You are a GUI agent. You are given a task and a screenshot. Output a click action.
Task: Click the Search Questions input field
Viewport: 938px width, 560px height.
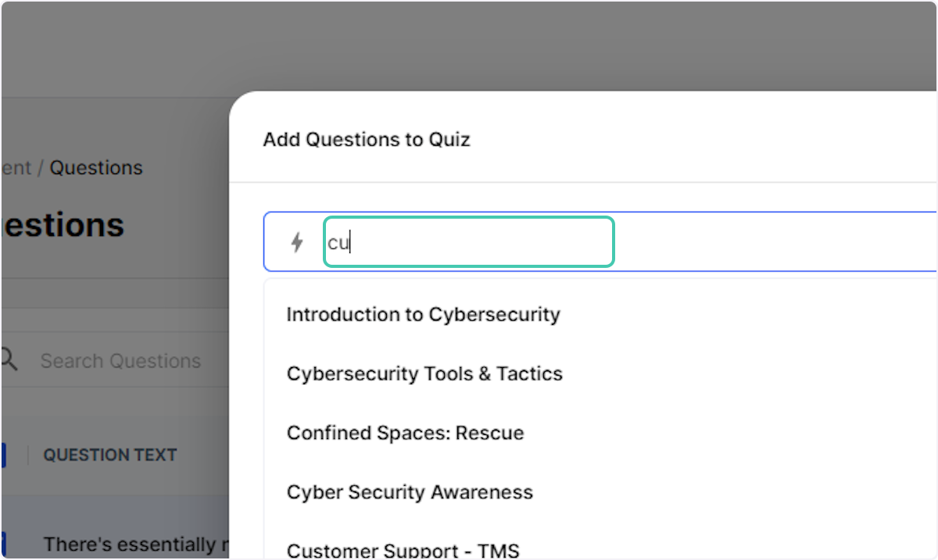[121, 360]
